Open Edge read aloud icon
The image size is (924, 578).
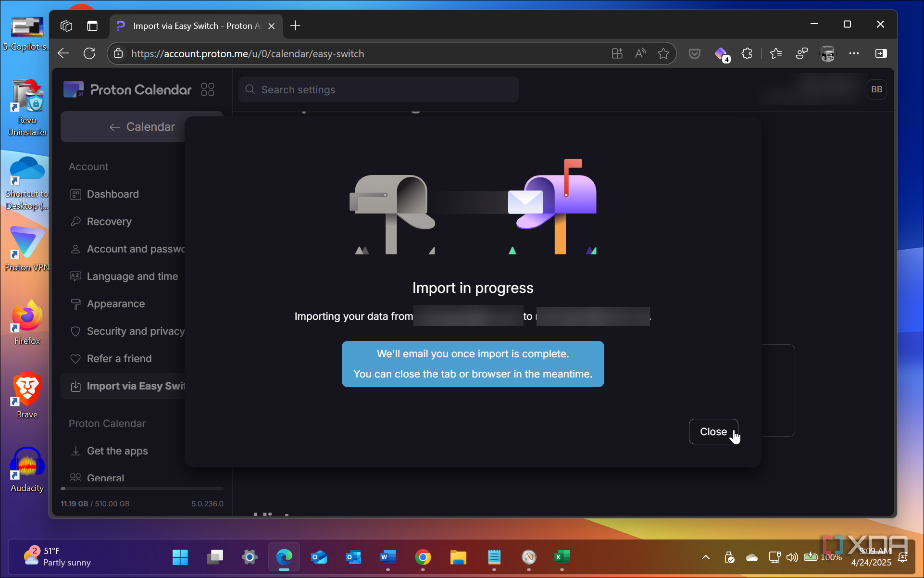(x=640, y=53)
